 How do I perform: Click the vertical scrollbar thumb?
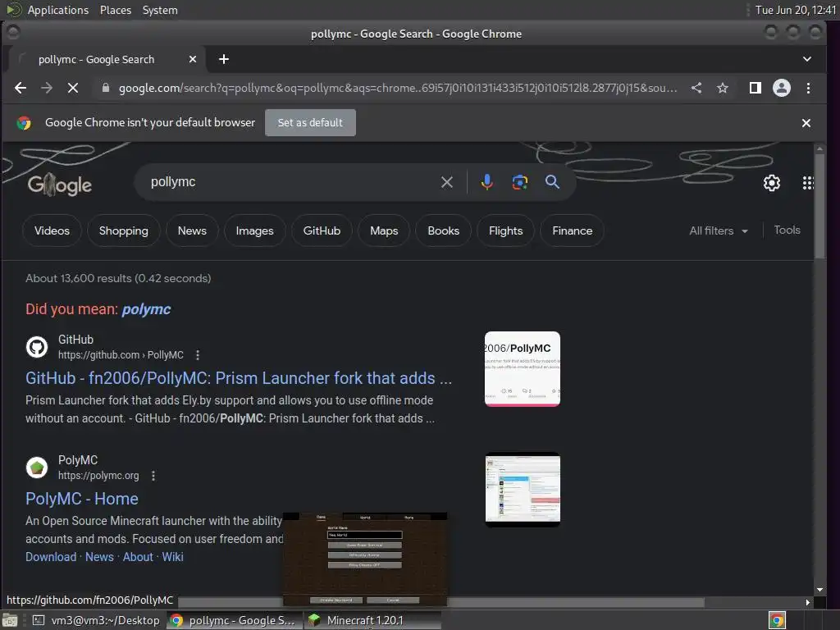[819, 207]
